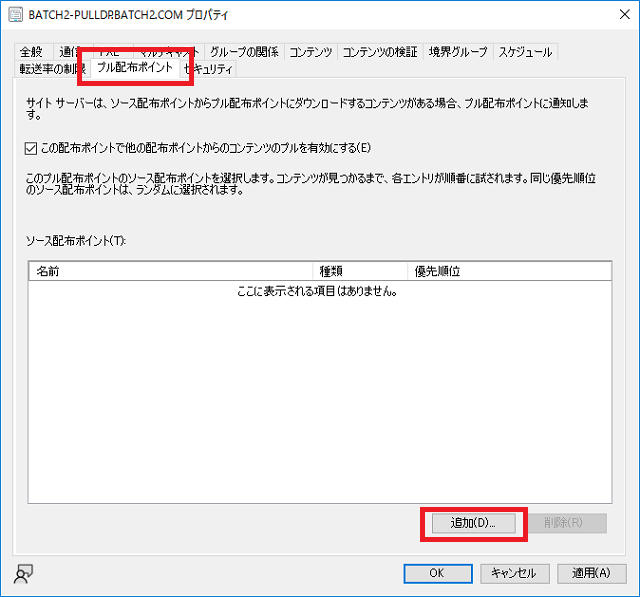Open the セキュリティ tab
This screenshot has height=597, width=640.
(210, 69)
